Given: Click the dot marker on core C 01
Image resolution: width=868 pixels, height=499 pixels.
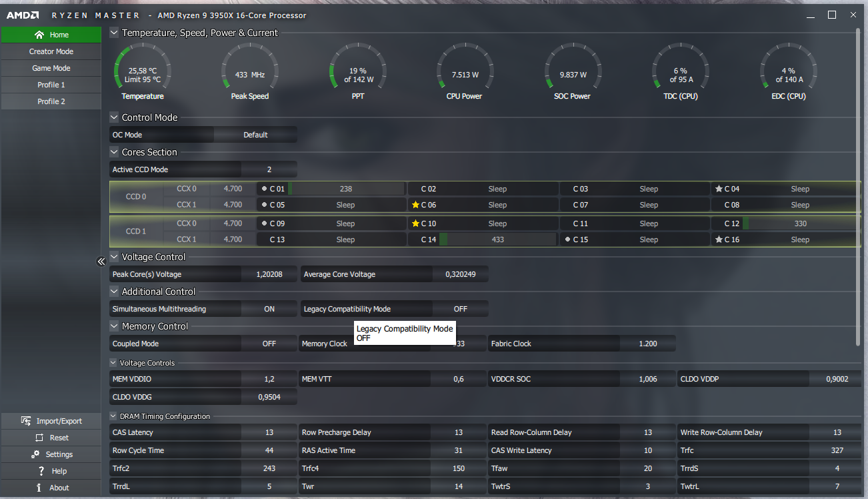Looking at the screenshot, I should pyautogui.click(x=265, y=189).
